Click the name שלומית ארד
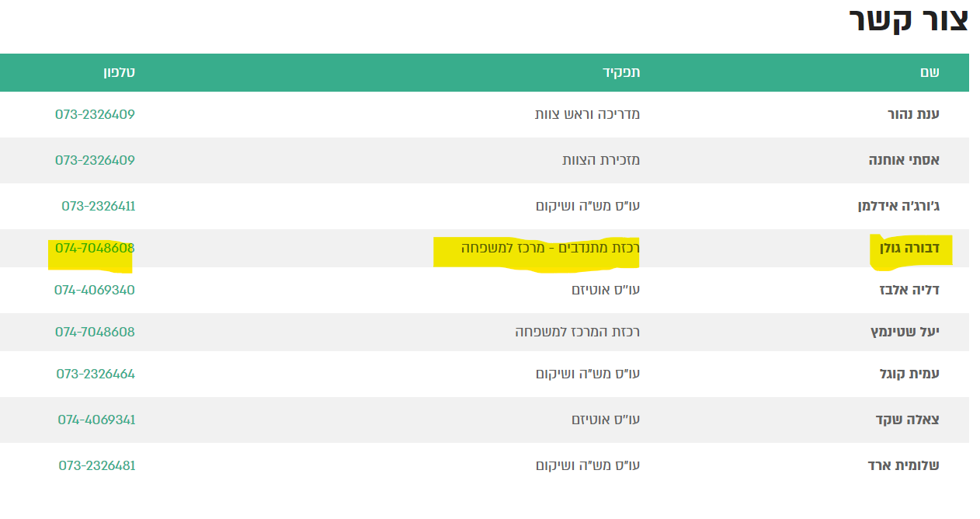Image resolution: width=980 pixels, height=519 pixels. point(903,465)
